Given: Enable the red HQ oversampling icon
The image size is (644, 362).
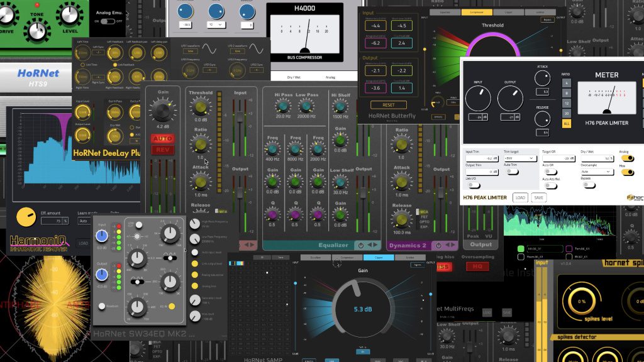Looking at the screenshot, I should pos(478,266).
